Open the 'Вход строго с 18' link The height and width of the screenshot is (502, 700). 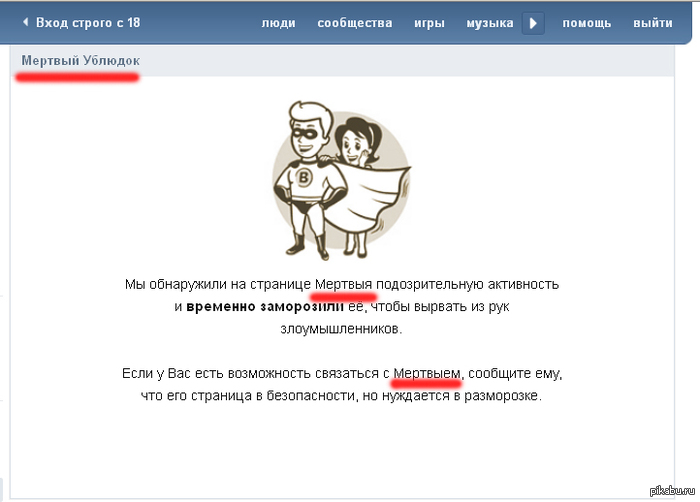tap(88, 23)
